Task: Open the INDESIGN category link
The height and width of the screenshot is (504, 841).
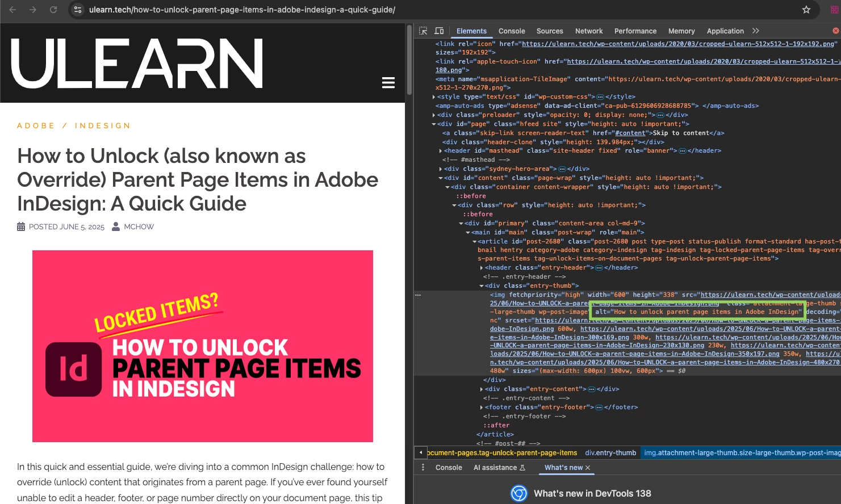Action: tap(103, 125)
